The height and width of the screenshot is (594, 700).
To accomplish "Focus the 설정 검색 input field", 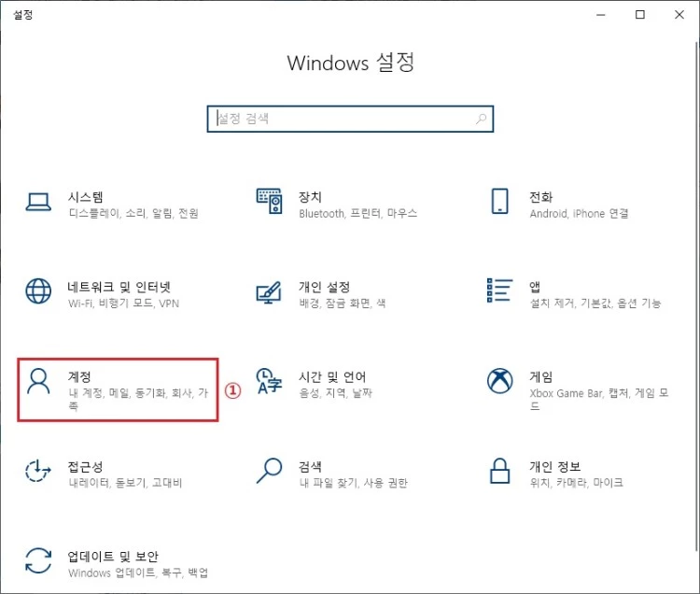I will 350,119.
